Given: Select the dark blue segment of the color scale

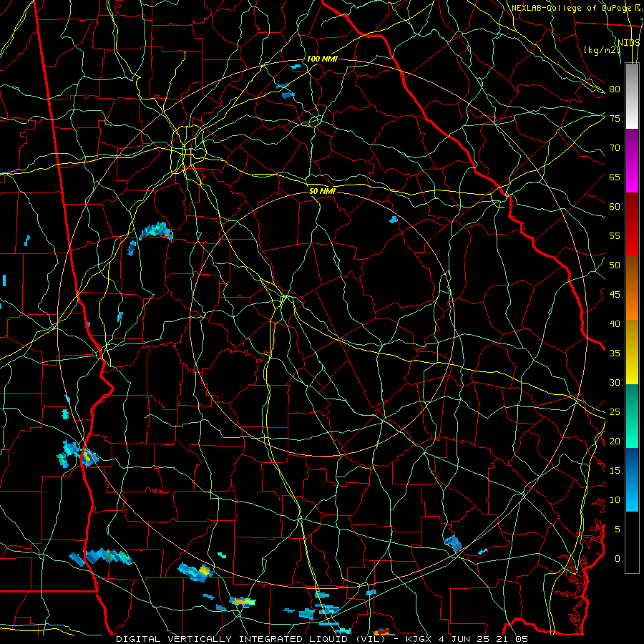Looking at the screenshot, I should 632,464.
